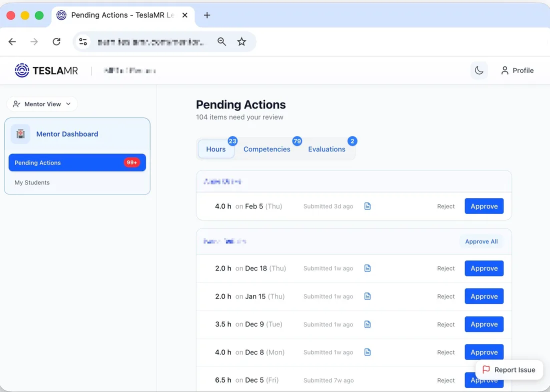Click the TeslaMR logo
Image resolution: width=550 pixels, height=392 pixels.
[x=46, y=70]
